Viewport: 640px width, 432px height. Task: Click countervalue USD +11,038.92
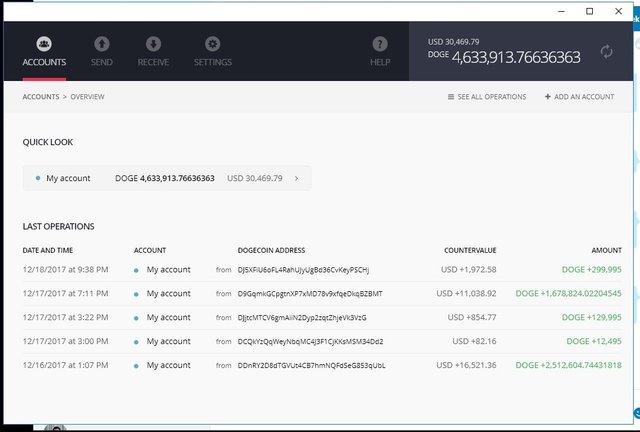(467, 293)
